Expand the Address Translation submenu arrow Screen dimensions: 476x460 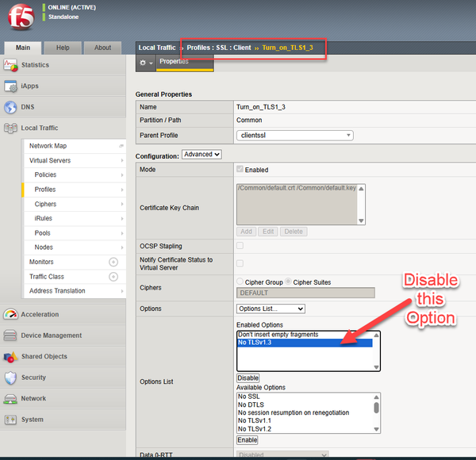(122, 291)
